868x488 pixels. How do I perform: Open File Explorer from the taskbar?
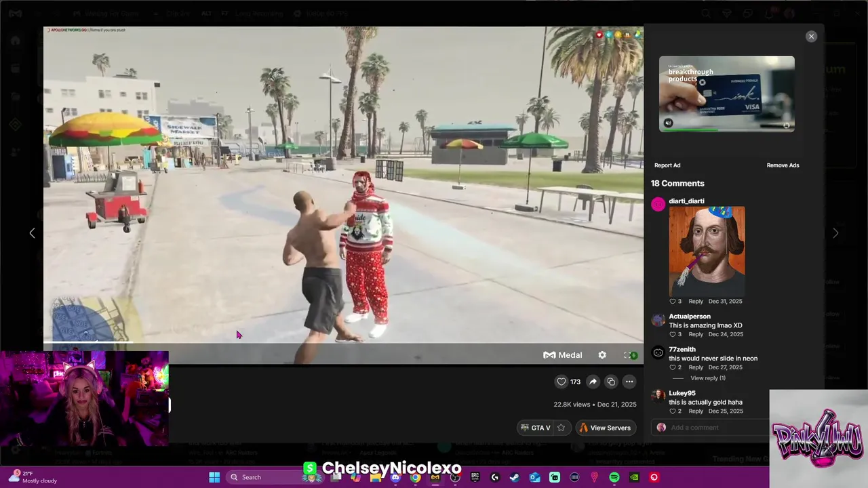(x=375, y=477)
